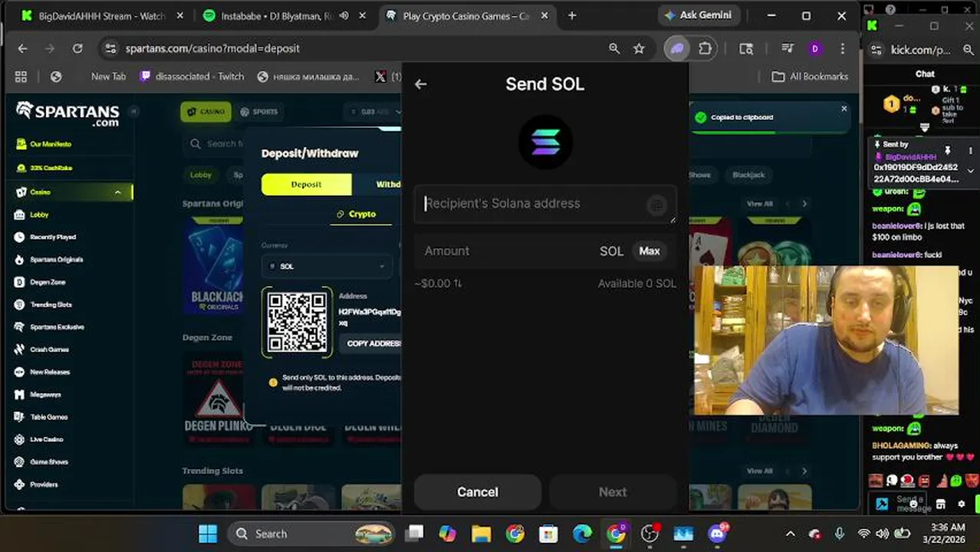Open the 33% CashRake sidebar item
The height and width of the screenshot is (552, 980).
pyautogui.click(x=51, y=168)
